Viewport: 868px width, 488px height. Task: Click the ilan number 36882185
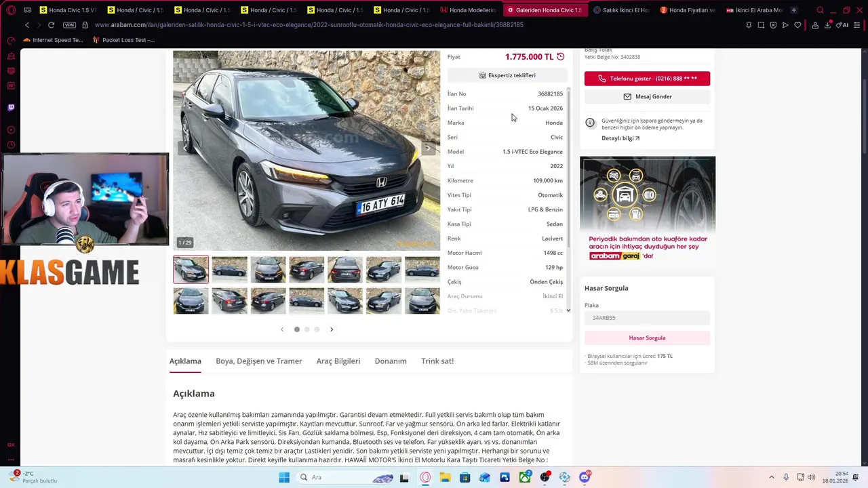pos(550,94)
